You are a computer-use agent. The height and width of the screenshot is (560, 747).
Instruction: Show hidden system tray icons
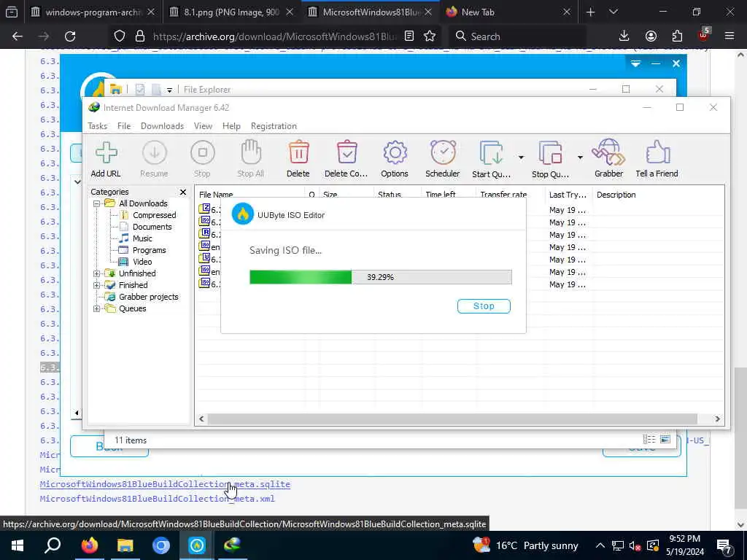pyautogui.click(x=600, y=545)
